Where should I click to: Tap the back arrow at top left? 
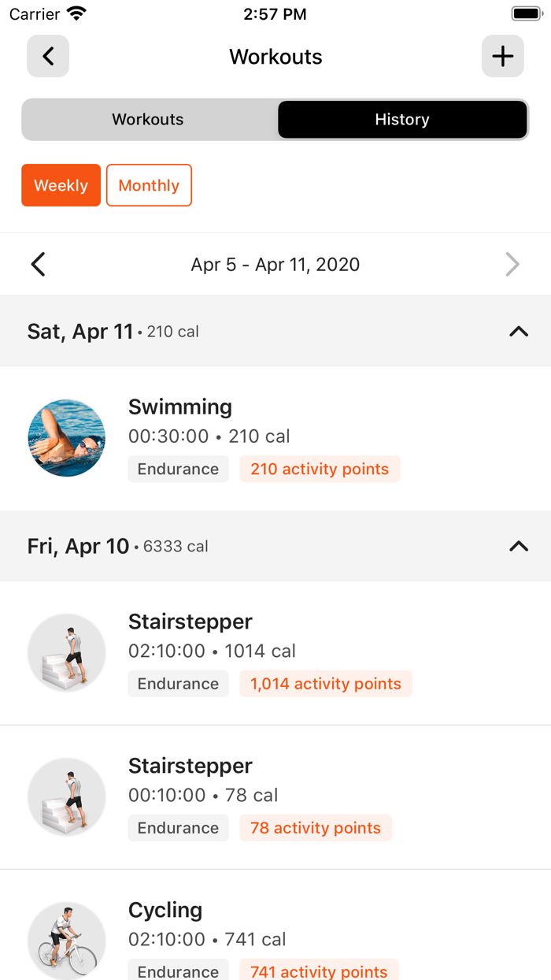[x=47, y=56]
